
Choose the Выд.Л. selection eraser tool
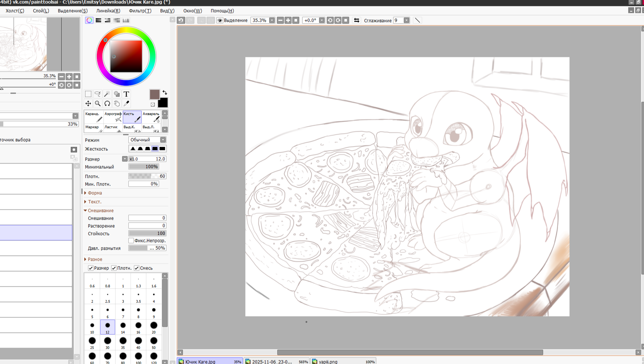coord(151,128)
